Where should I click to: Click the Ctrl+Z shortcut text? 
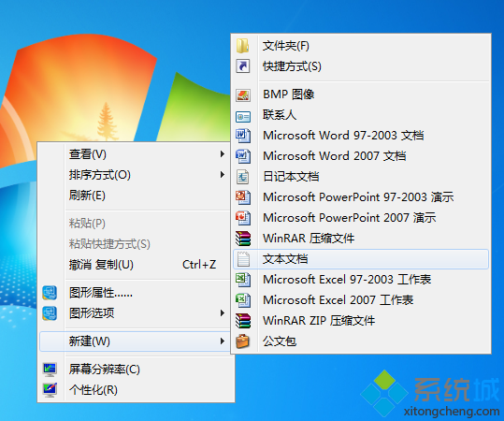pos(199,265)
